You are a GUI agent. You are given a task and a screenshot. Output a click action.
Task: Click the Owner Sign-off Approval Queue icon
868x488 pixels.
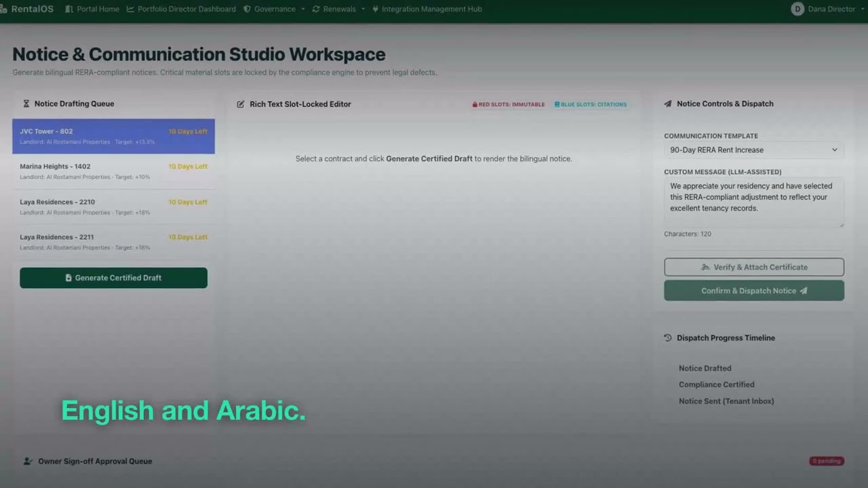point(28,461)
